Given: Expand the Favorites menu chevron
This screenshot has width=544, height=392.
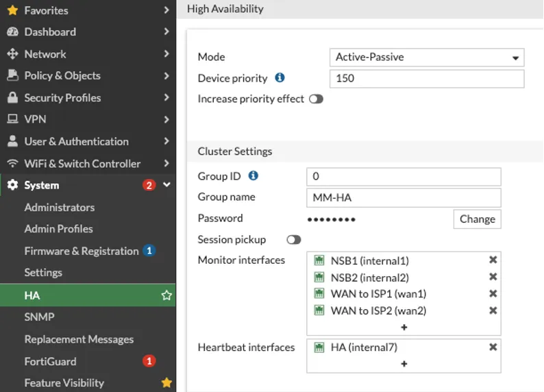Looking at the screenshot, I should [x=166, y=10].
